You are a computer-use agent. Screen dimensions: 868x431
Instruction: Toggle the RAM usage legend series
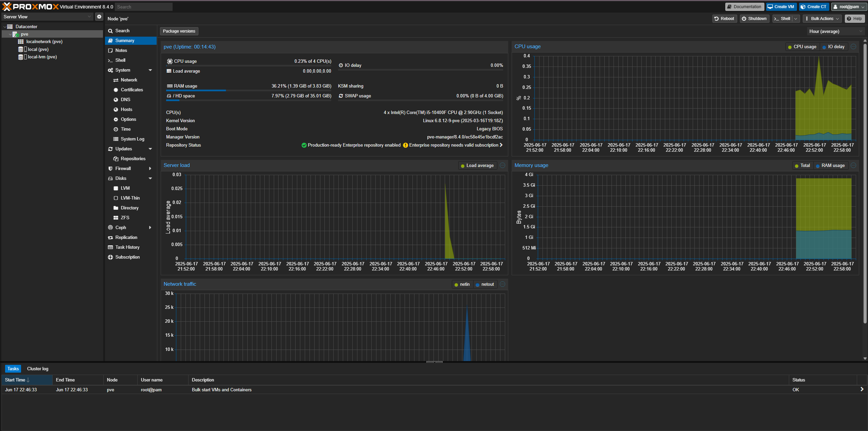830,166
